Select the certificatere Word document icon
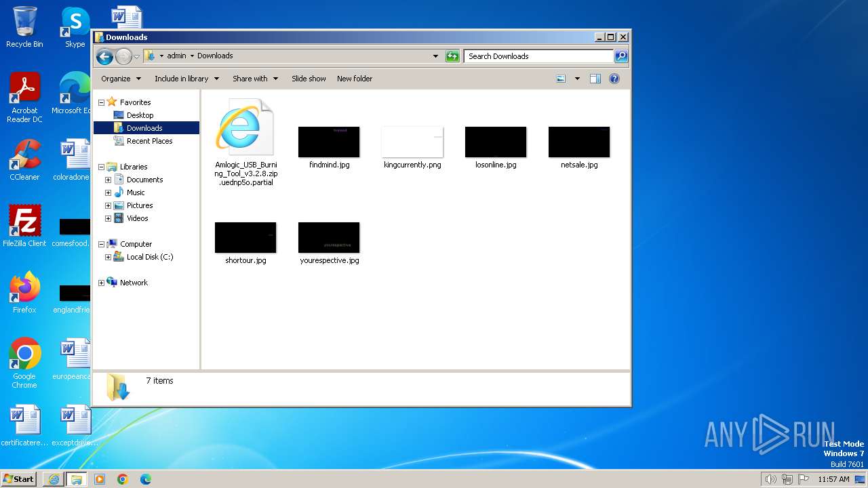Viewport: 868px width, 488px height. (x=24, y=426)
